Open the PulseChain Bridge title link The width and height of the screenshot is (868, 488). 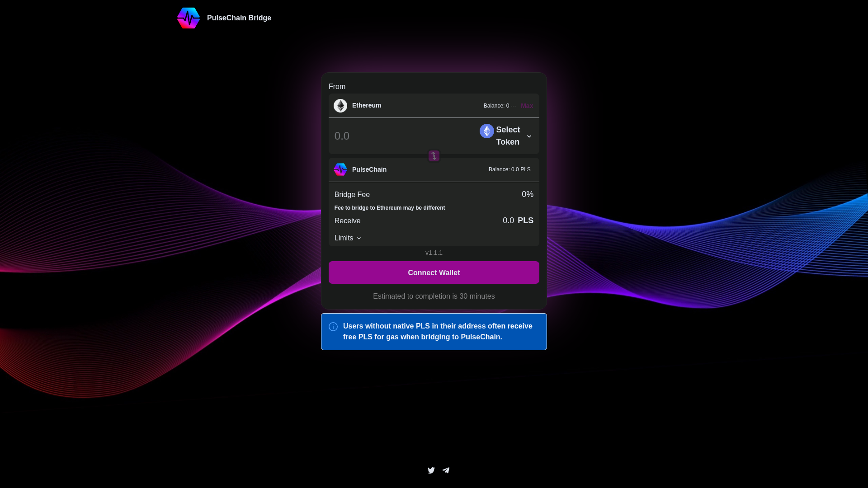click(x=239, y=18)
